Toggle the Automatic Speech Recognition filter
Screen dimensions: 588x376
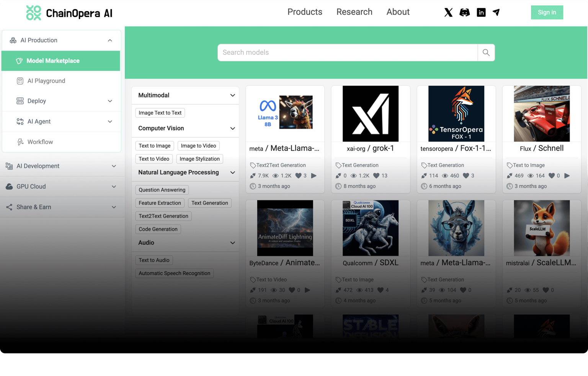tap(175, 273)
